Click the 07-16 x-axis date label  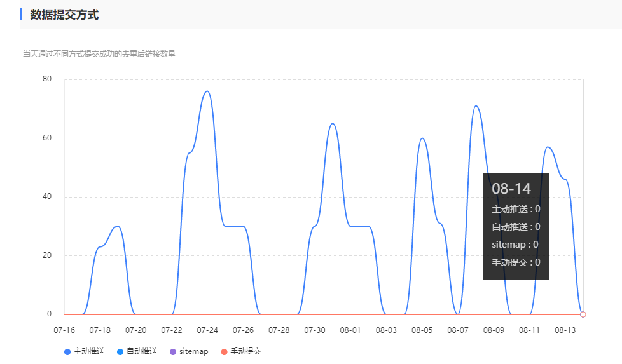(x=64, y=330)
